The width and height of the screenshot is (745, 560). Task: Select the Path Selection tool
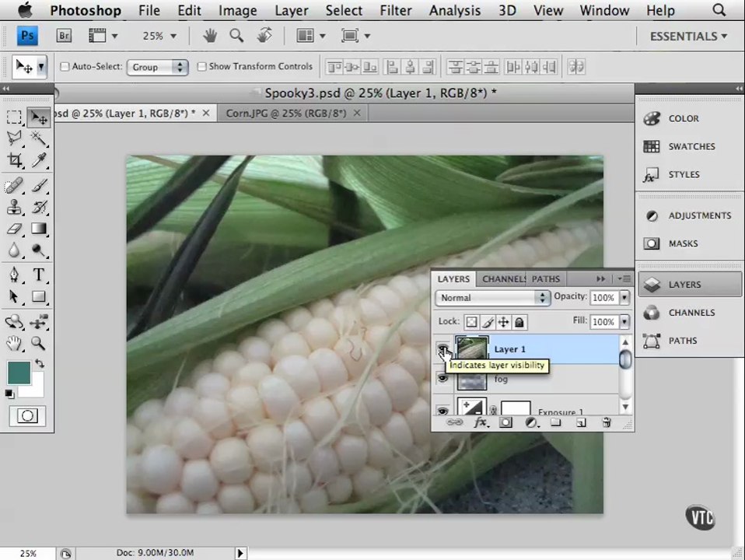tap(14, 296)
